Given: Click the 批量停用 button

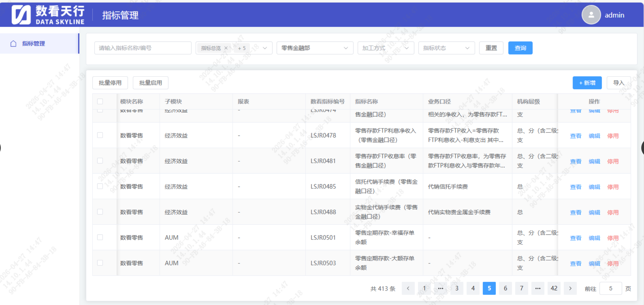Looking at the screenshot, I should click(110, 83).
